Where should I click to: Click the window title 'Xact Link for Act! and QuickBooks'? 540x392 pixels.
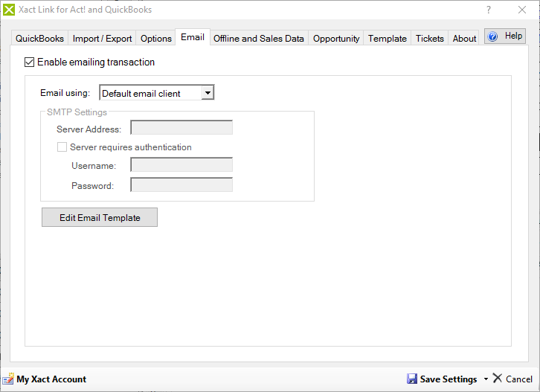pos(85,10)
